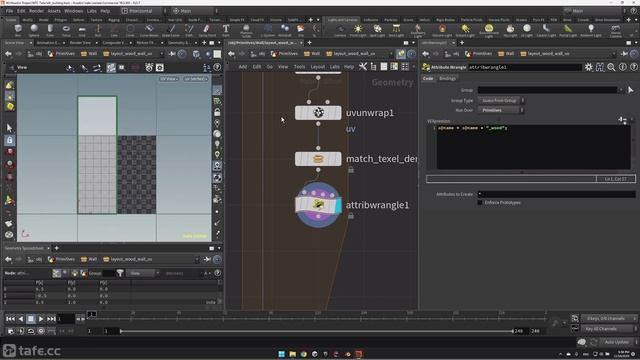
Task: Toggle pin on scene view pane
Action: point(172,54)
